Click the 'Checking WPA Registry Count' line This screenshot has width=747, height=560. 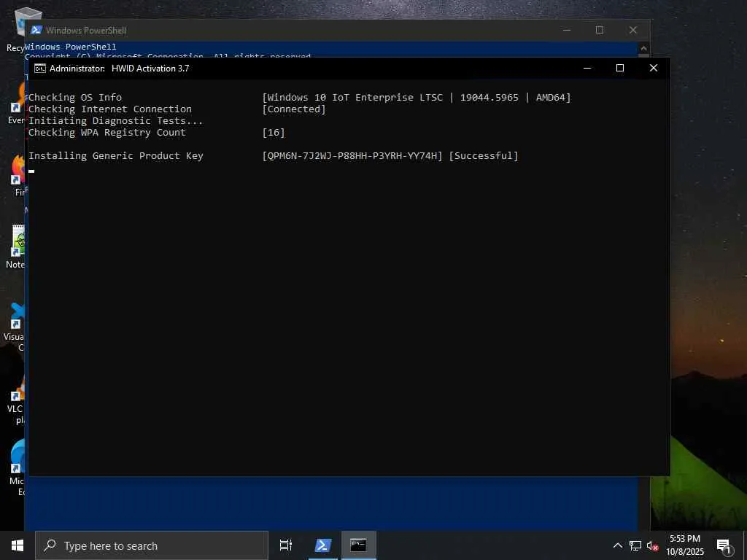(x=107, y=133)
